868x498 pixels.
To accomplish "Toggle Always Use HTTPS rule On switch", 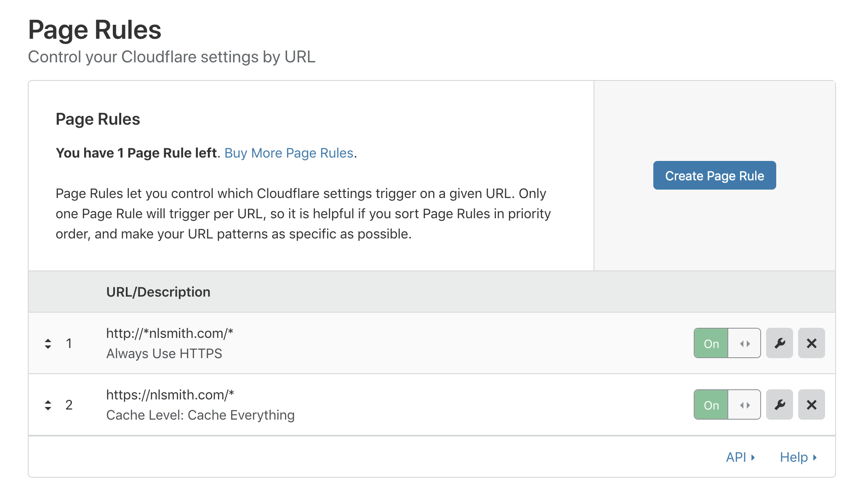I will point(711,343).
